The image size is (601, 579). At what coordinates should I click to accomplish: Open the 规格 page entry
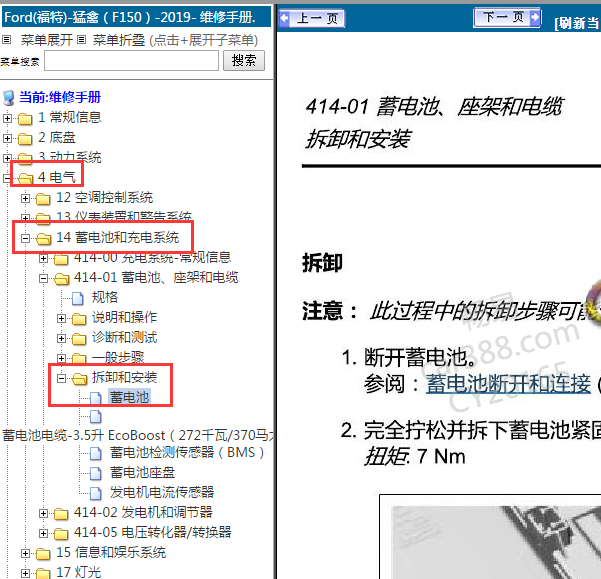(105, 297)
